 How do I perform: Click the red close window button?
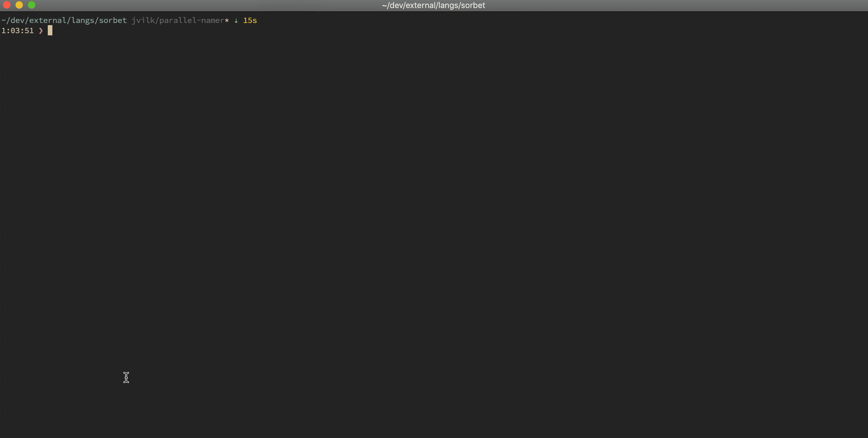click(7, 5)
